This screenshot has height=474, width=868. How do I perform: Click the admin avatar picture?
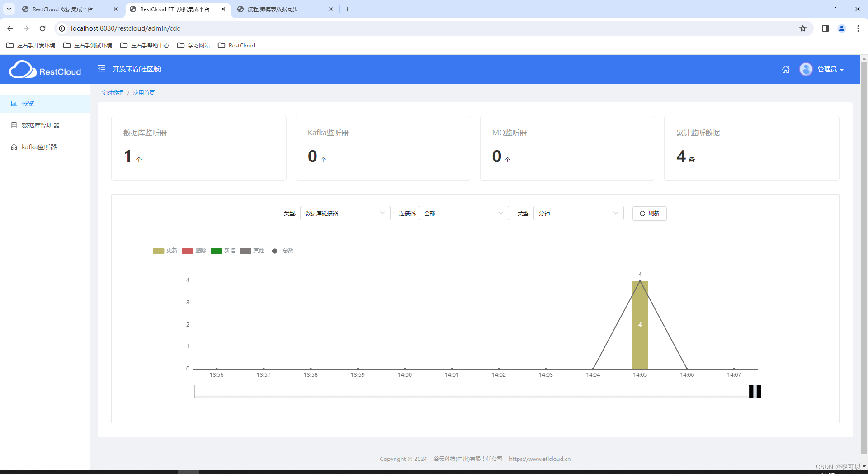point(806,69)
